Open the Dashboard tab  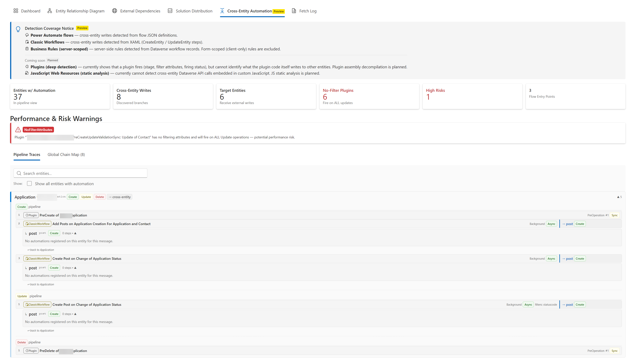27,11
